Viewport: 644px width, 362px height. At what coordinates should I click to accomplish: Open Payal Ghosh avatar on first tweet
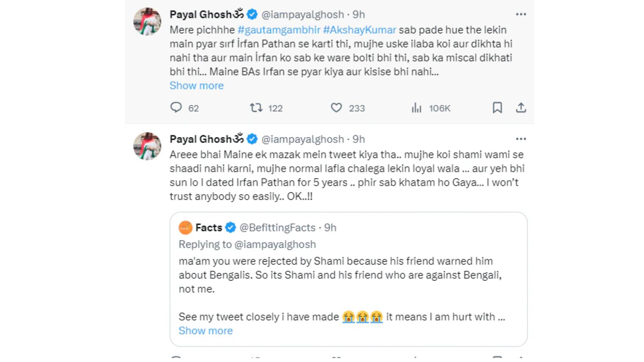[x=147, y=21]
